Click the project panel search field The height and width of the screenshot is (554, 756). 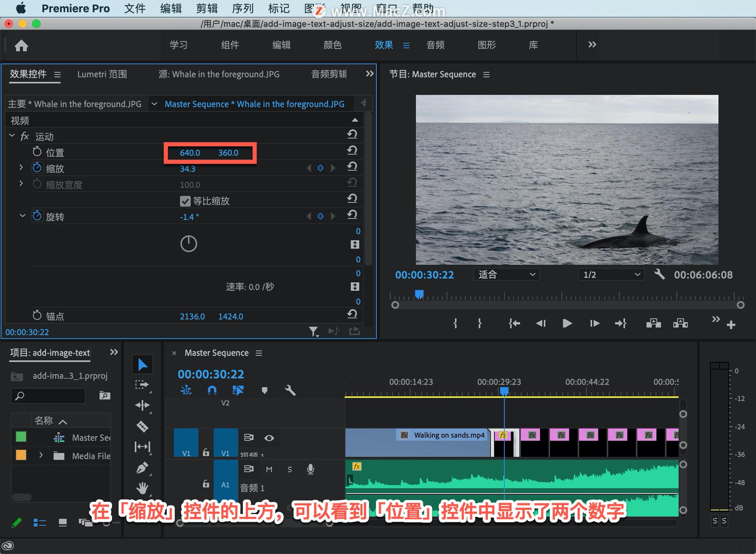pos(48,395)
